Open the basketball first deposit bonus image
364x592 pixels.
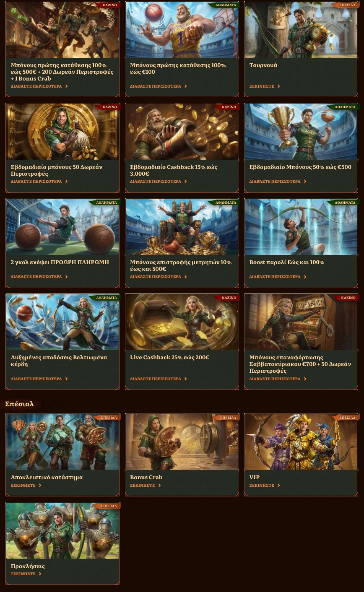click(x=182, y=30)
